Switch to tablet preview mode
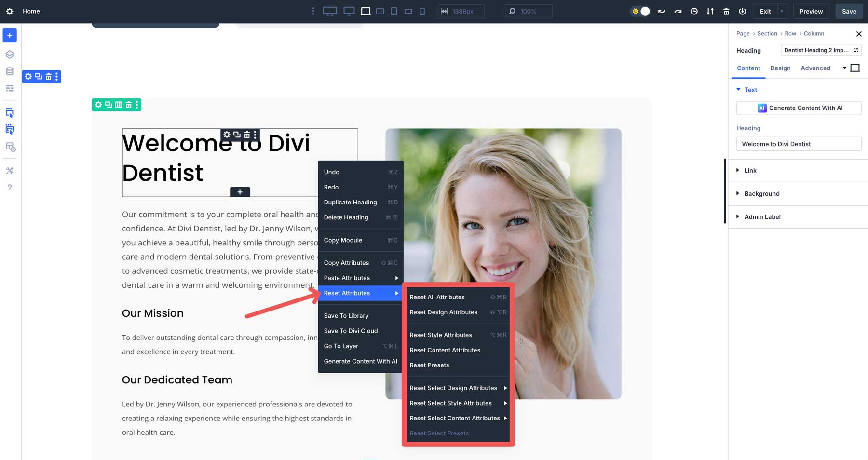Image resolution: width=868 pixels, height=460 pixels. [393, 11]
